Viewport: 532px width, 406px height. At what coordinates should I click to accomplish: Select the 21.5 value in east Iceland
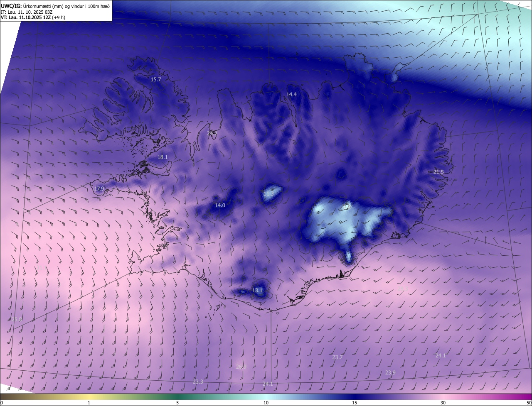pyautogui.click(x=439, y=172)
